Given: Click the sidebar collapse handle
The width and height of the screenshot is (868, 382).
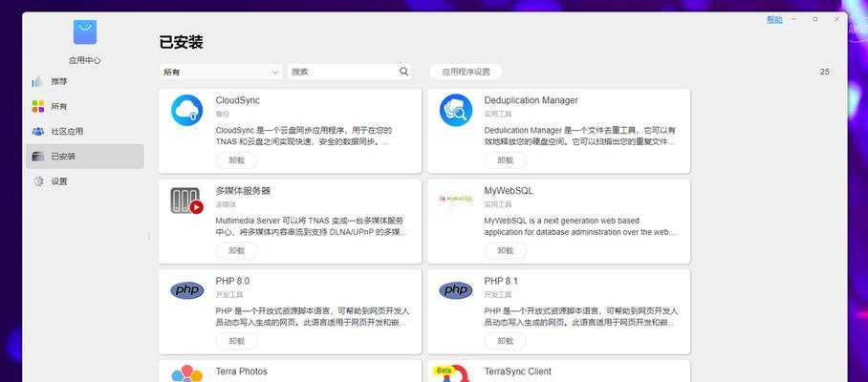Looking at the screenshot, I should coord(148,236).
